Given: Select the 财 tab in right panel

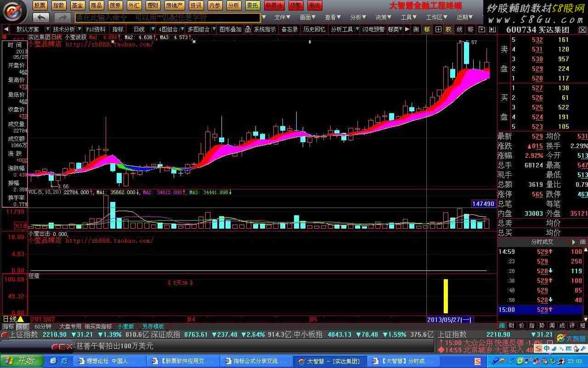Looking at the screenshot, I should tap(511, 325).
